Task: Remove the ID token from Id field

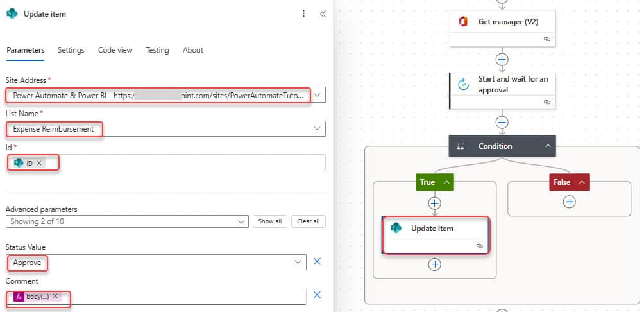Action: point(39,163)
